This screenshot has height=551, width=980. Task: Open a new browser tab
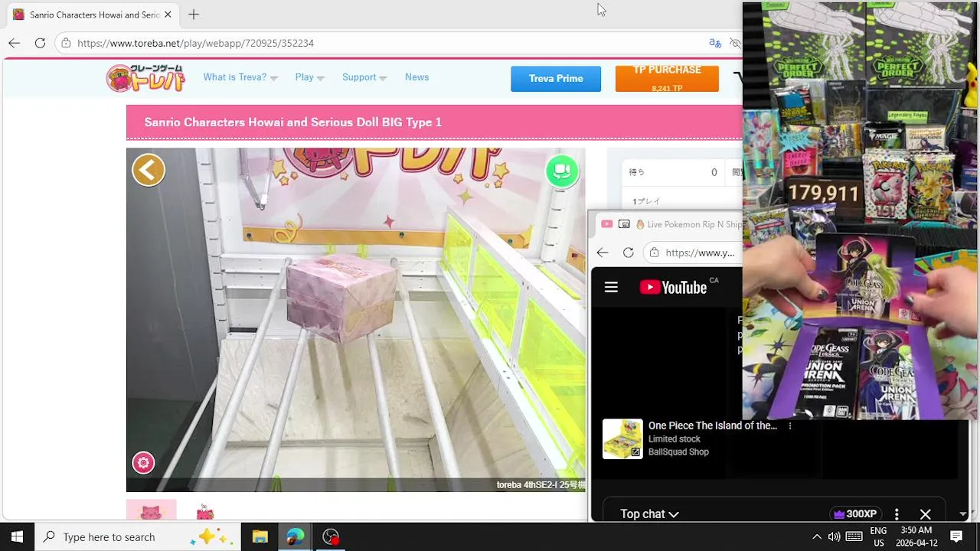tap(194, 15)
